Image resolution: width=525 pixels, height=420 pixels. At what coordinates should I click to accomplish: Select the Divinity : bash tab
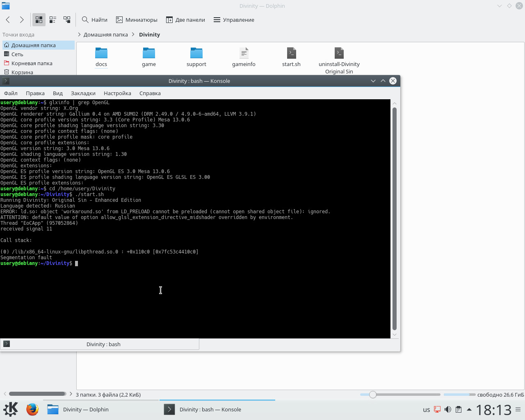click(100, 344)
